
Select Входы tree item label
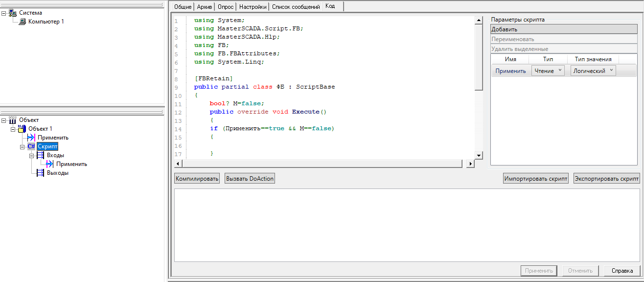[x=55, y=155]
